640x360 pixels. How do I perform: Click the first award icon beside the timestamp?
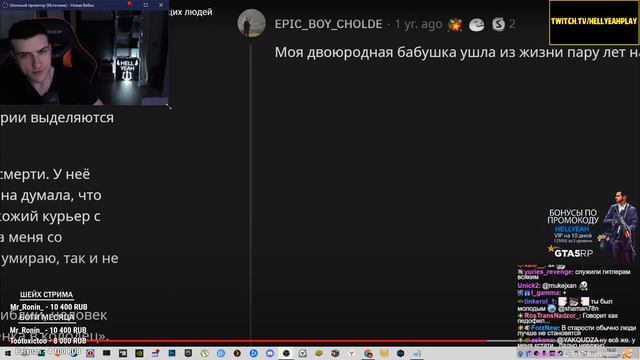tap(455, 24)
